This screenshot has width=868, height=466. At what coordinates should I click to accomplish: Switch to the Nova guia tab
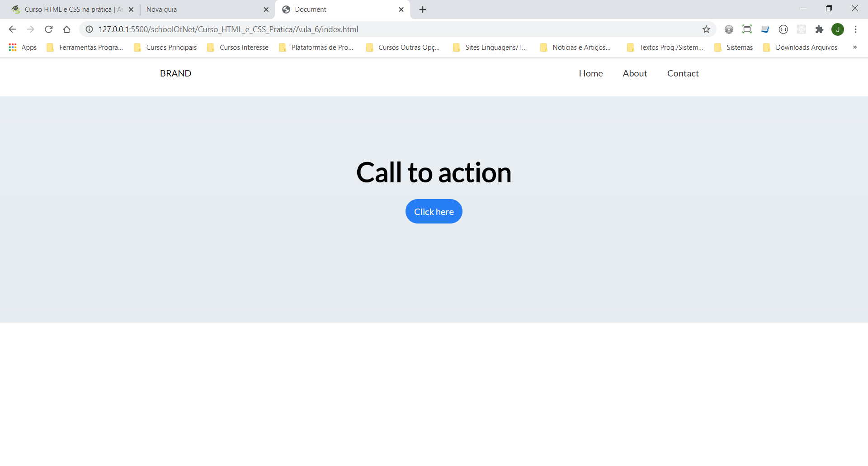click(x=203, y=10)
